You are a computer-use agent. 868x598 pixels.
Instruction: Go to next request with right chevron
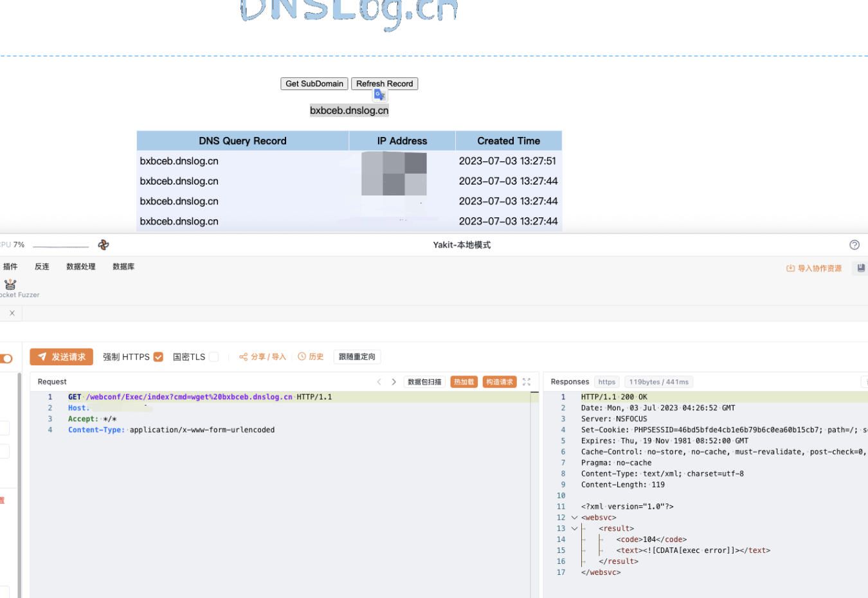[393, 382]
